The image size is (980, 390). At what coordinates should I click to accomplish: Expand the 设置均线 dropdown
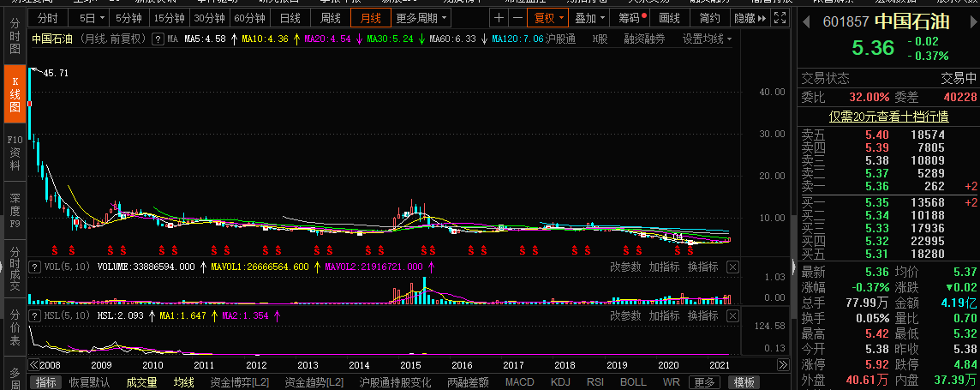point(708,39)
